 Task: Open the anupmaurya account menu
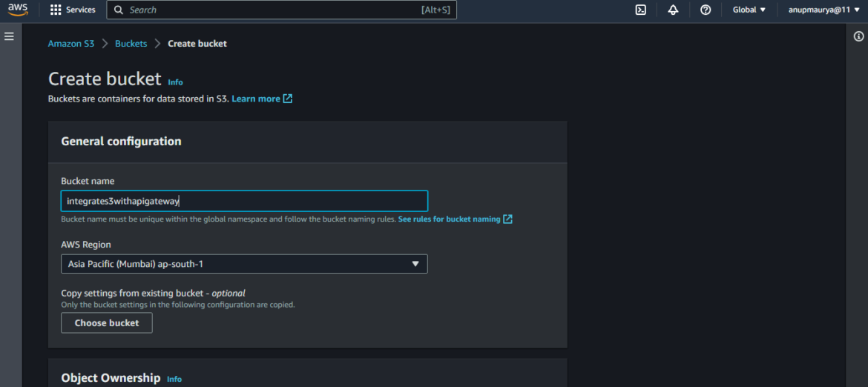pos(823,10)
